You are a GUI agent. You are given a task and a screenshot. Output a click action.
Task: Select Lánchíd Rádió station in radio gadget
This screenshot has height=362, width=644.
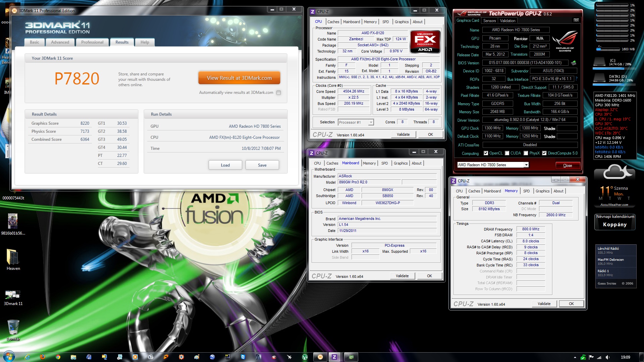(x=615, y=250)
